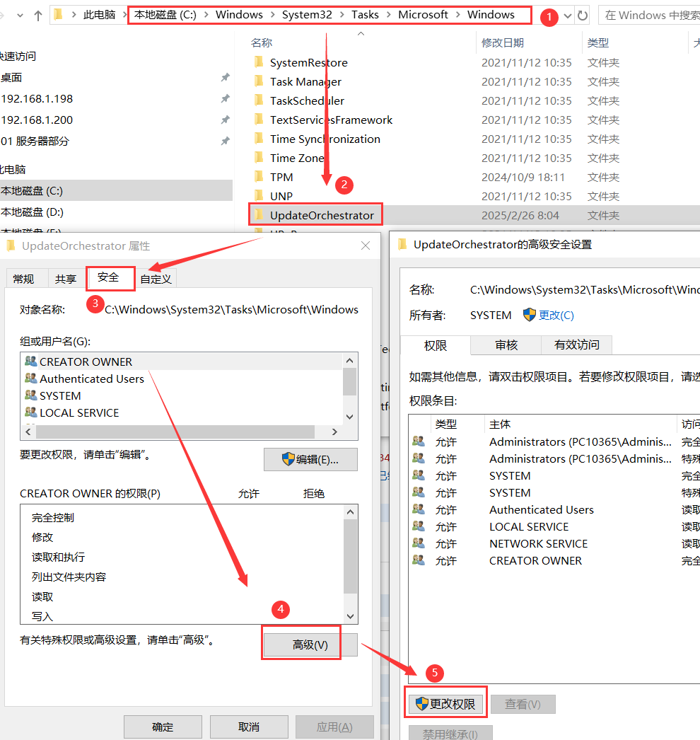Switch to 权限 tab in advanced security
Viewport: 700px width, 740px height.
pyautogui.click(x=435, y=345)
